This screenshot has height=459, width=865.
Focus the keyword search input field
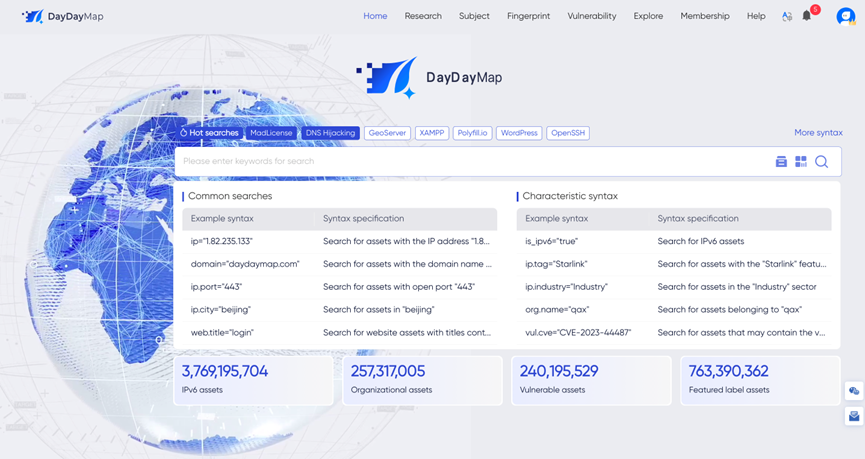click(470, 161)
